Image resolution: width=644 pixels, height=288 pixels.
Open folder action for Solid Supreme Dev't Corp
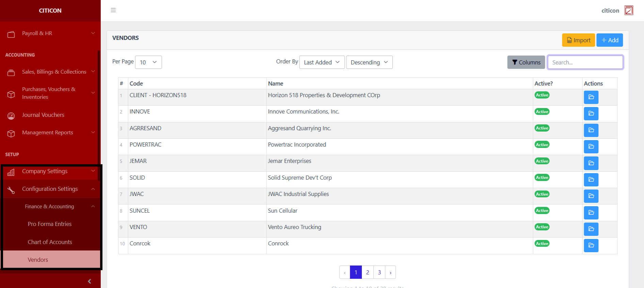(591, 180)
